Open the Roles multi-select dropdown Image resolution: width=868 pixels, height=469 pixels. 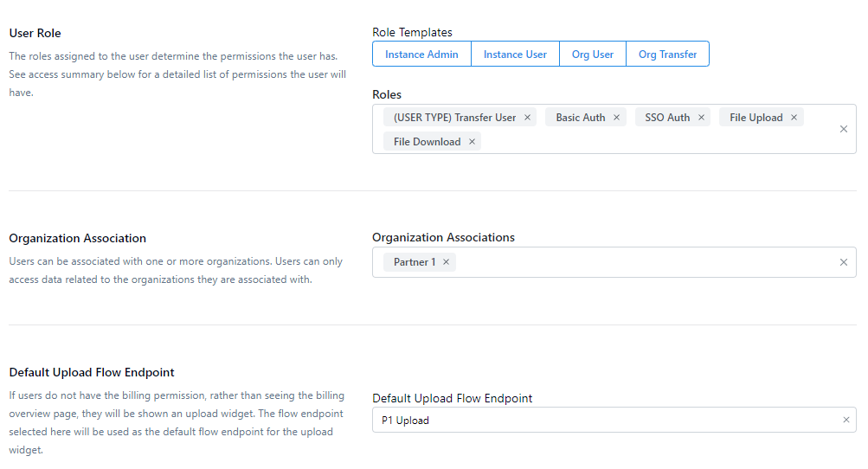(x=658, y=142)
